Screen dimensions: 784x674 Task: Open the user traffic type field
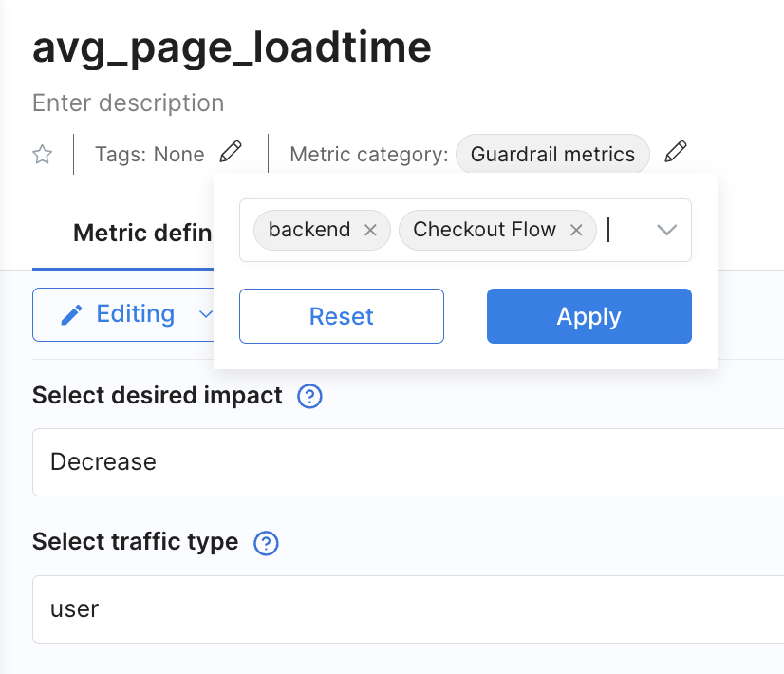click(x=408, y=608)
